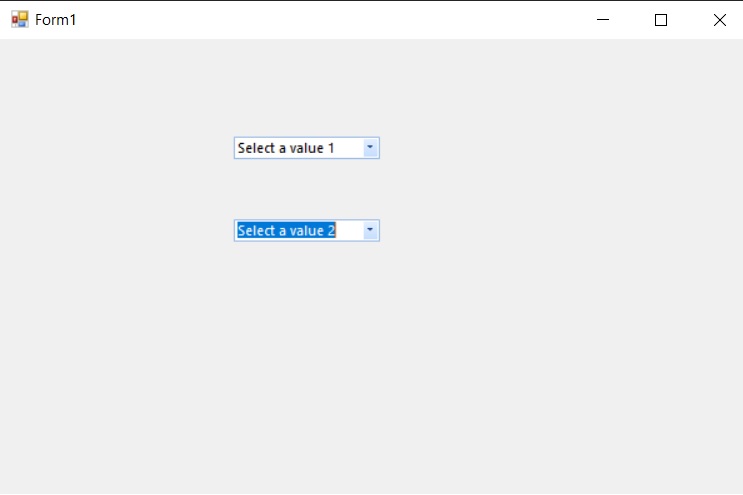Click the Form1 title text
This screenshot has height=495, width=743.
pos(56,20)
